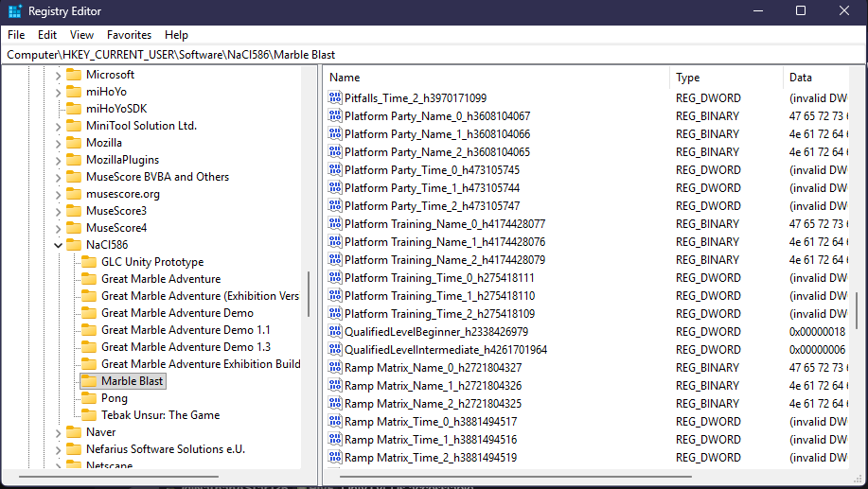Click value icon for Platform Training_Name_0_h4174428077
This screenshot has height=489, width=868.
[335, 224]
